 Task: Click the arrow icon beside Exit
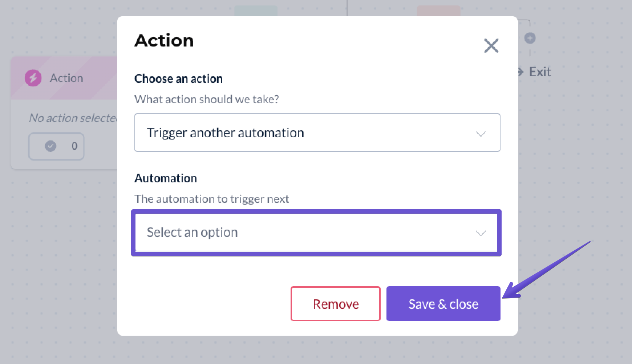520,72
